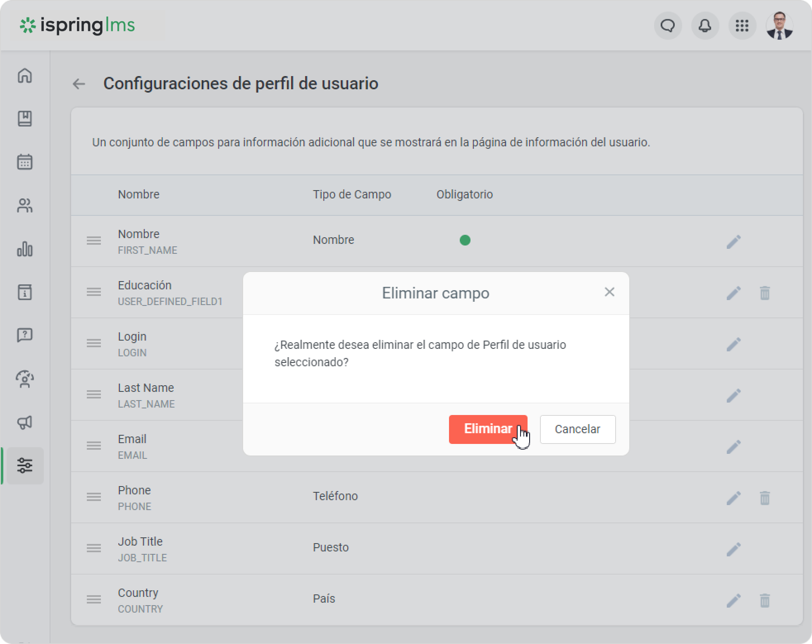The image size is (812, 644).
Task: Confirm deletion with Eliminar button
Action: coord(487,429)
